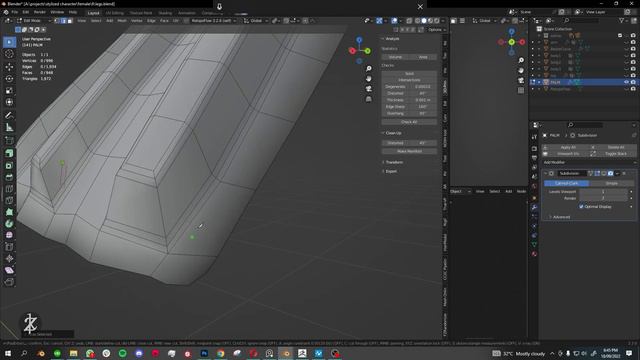Open the File menu
Image resolution: width=640 pixels, height=360 pixels.
15,12
